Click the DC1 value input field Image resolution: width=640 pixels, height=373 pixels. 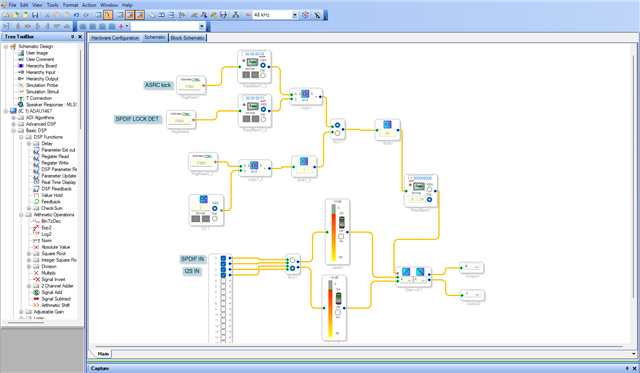(200, 207)
